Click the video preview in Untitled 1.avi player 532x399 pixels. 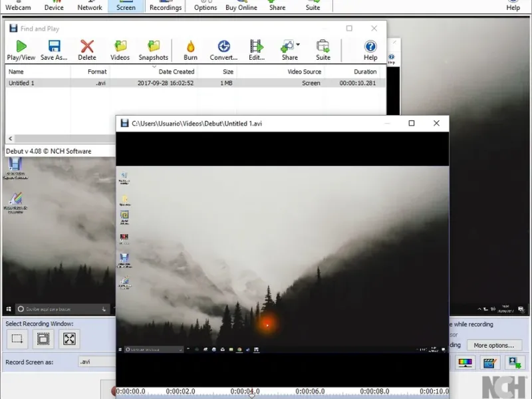(282, 259)
